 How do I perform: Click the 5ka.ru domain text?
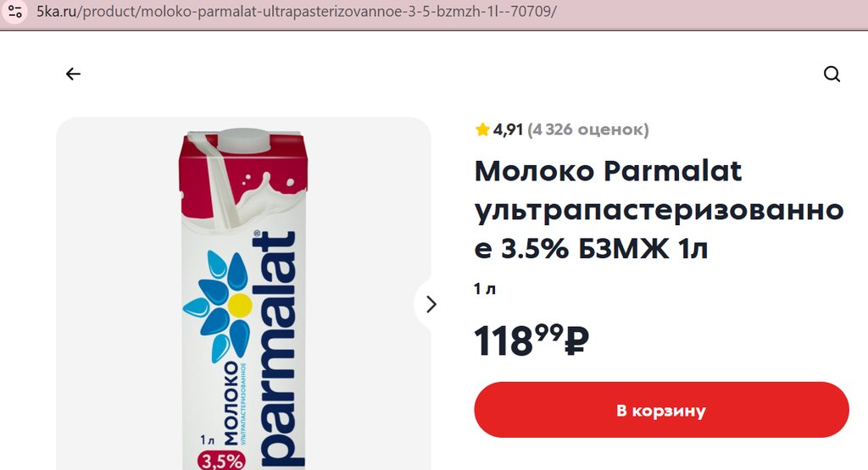(56, 11)
